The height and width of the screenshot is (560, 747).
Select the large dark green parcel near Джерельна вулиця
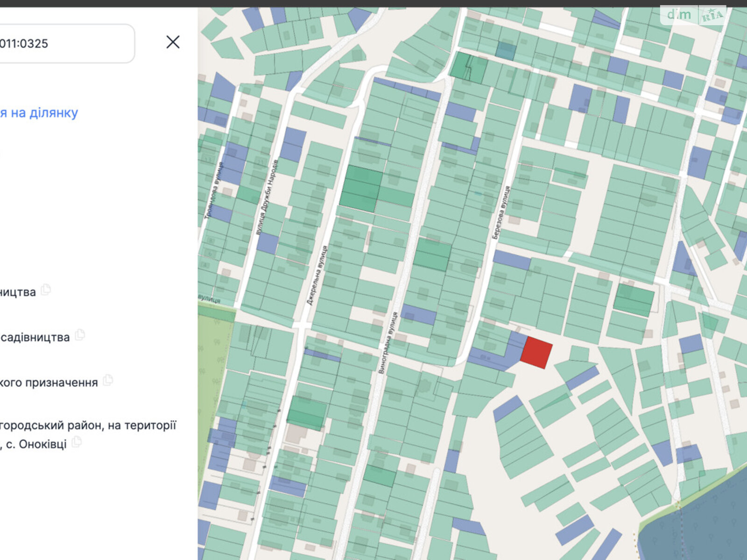coord(361,188)
